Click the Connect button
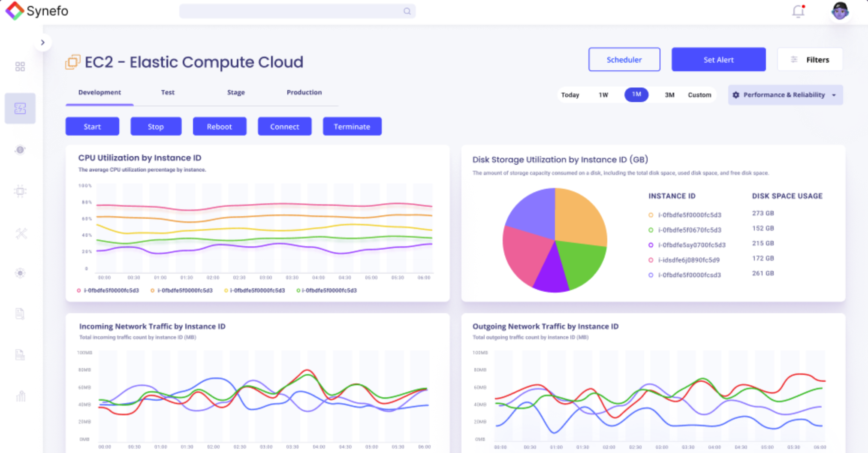 [x=285, y=127]
